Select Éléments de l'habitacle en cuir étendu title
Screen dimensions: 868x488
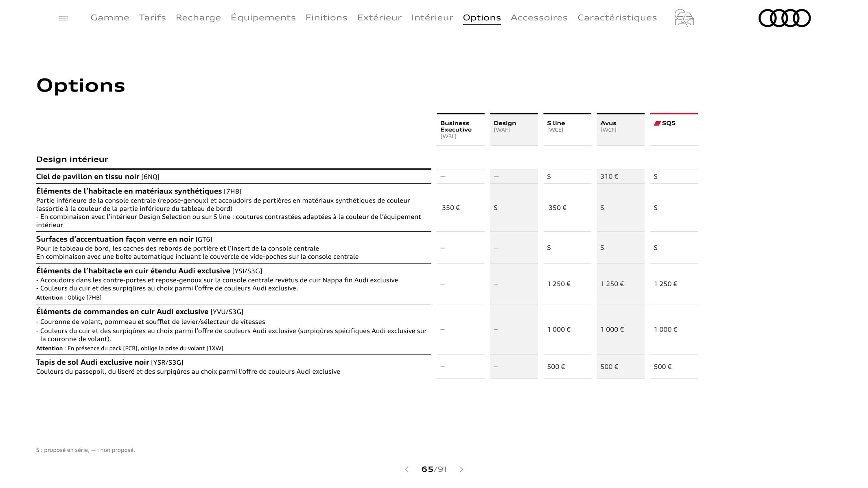click(x=149, y=271)
